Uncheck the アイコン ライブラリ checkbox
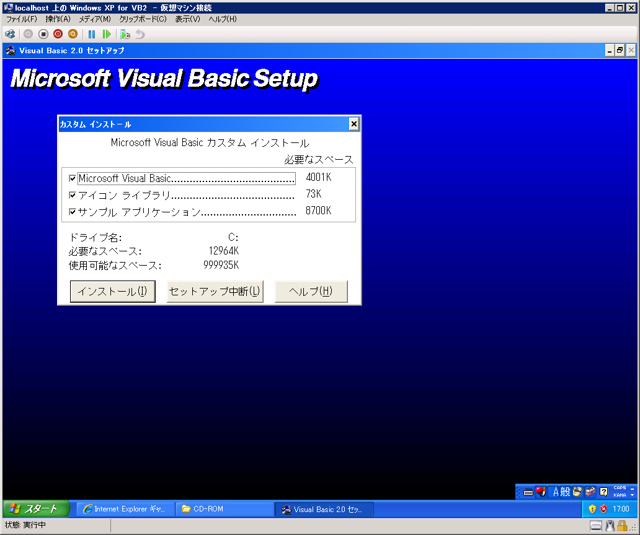Viewport: 640px width, 535px height. 72,195
